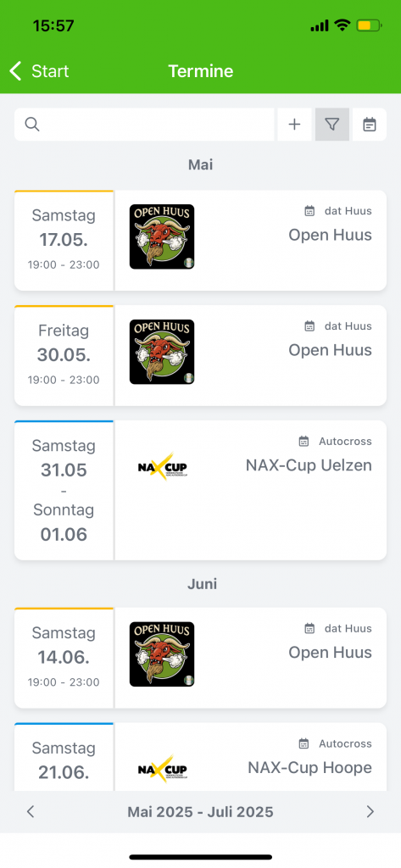401x868 pixels.
Task: Advance to next date range arrow
Action: click(370, 811)
